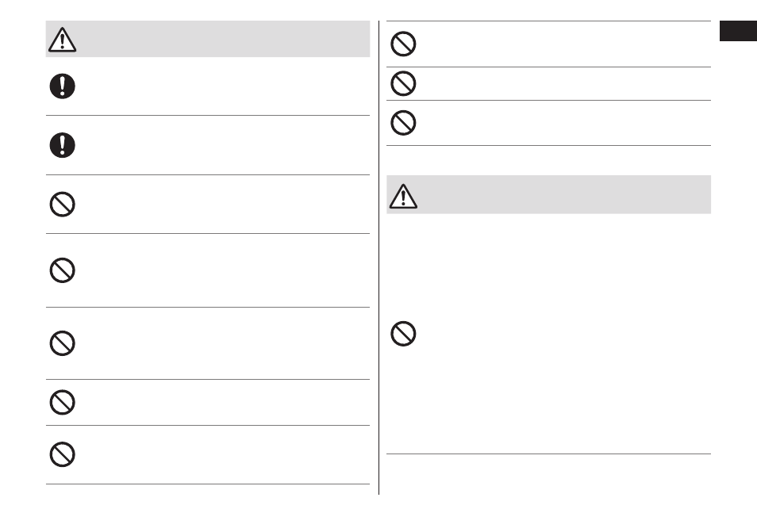Viewport: 757px width, 532px height.
Task: Click the black tab at page's top-right edge
Action: point(738,31)
